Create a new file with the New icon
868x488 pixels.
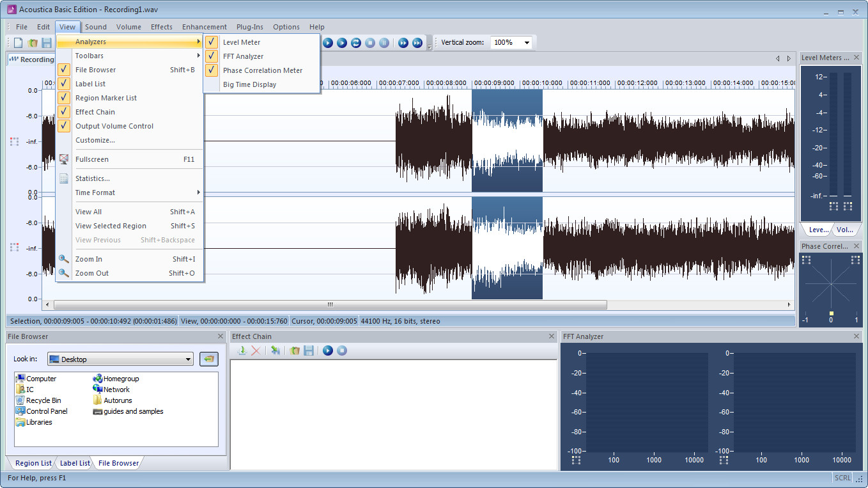[18, 43]
